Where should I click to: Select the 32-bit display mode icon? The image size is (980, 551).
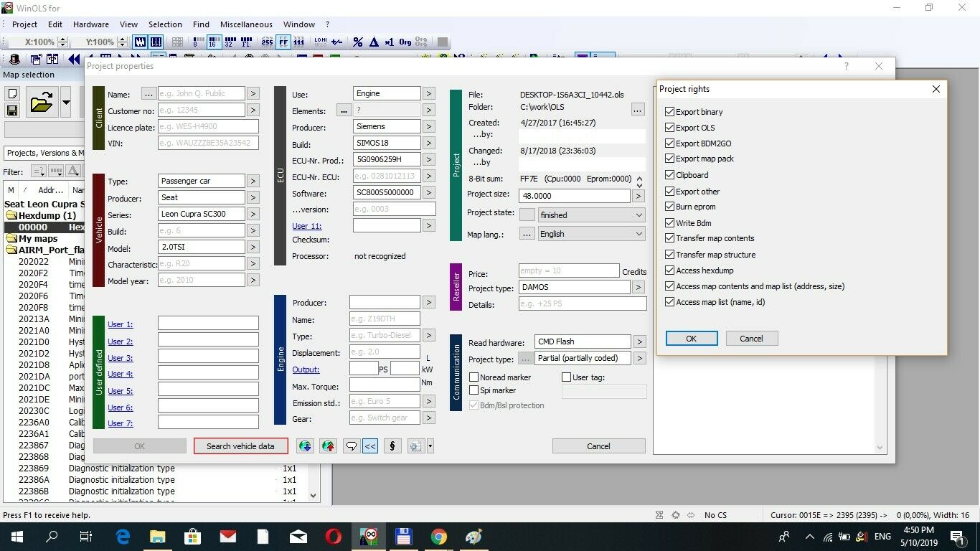point(230,42)
